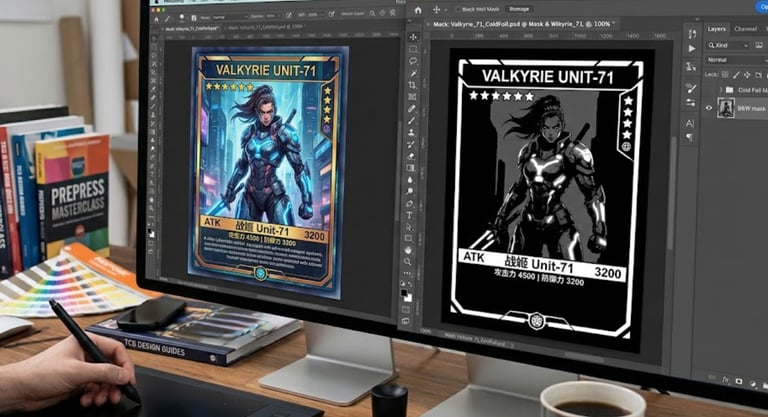Select second document tab in left window
Image resolution: width=768 pixels, height=417 pixels.
(x=267, y=27)
